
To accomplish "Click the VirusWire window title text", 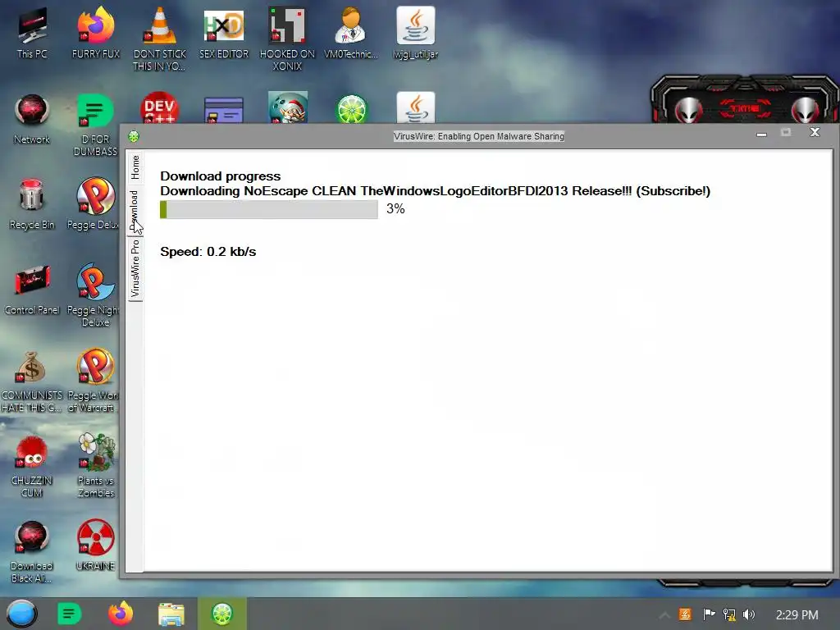I will 479,137.
